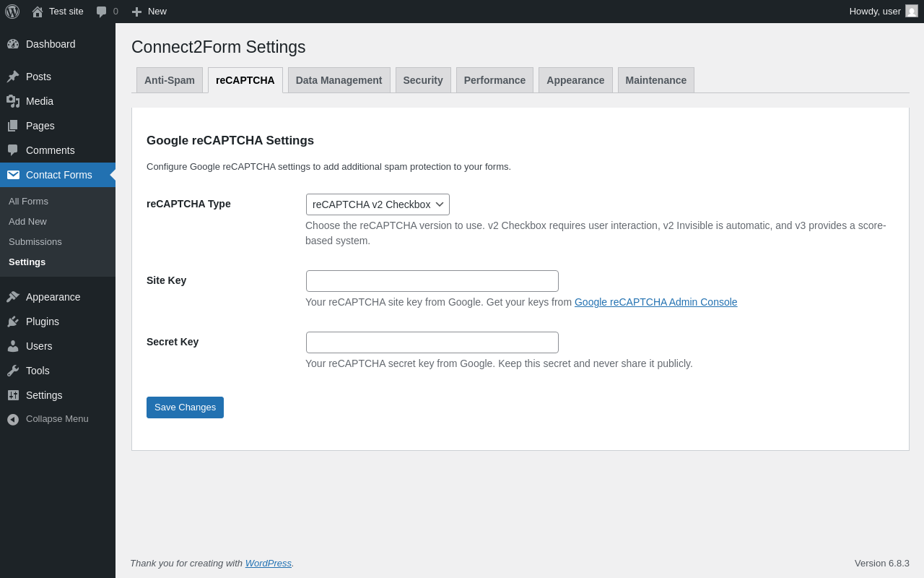This screenshot has height=578, width=924.
Task: Click the Howdy, user account text
Action: 875,11
